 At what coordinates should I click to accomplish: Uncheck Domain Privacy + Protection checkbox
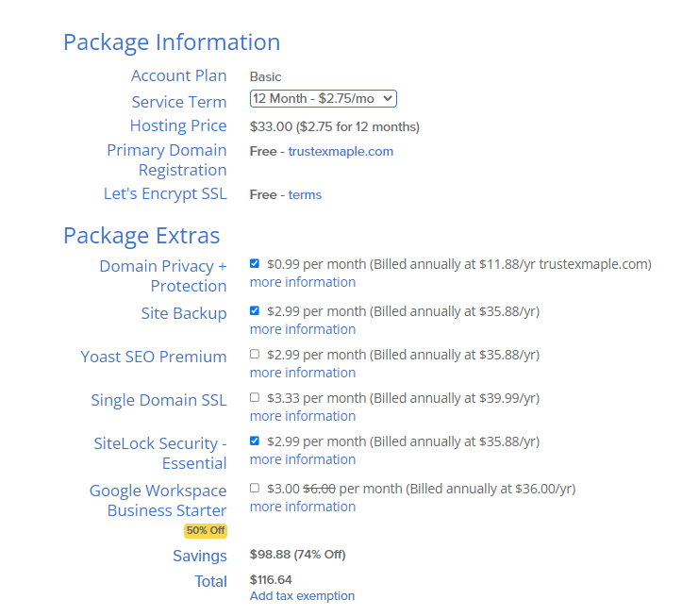coord(255,264)
